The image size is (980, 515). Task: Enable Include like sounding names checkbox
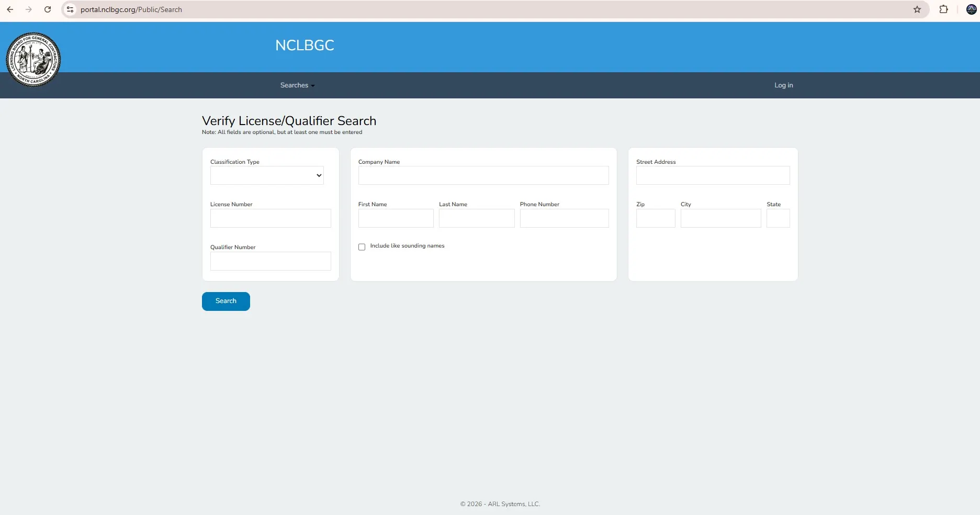coord(362,247)
